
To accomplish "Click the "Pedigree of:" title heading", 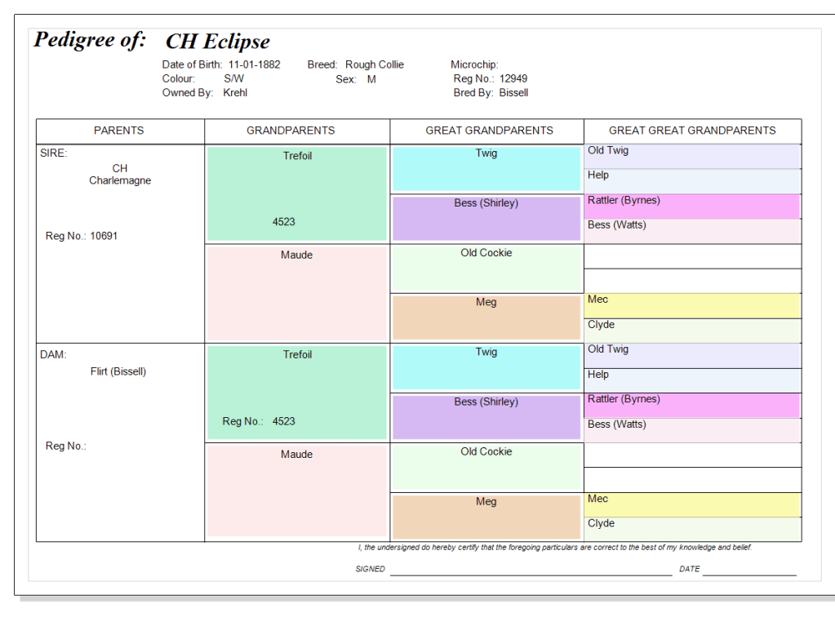I will click(x=90, y=40).
